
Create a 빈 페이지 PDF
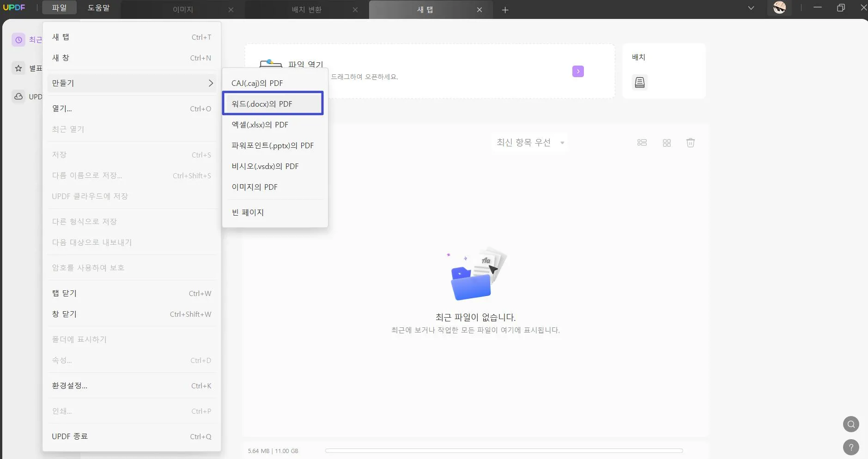point(274,212)
